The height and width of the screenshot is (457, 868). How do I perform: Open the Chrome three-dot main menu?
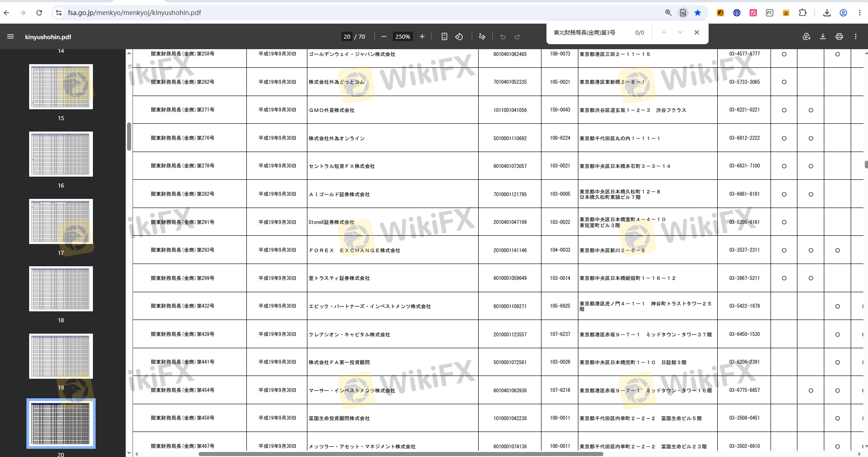tap(860, 13)
